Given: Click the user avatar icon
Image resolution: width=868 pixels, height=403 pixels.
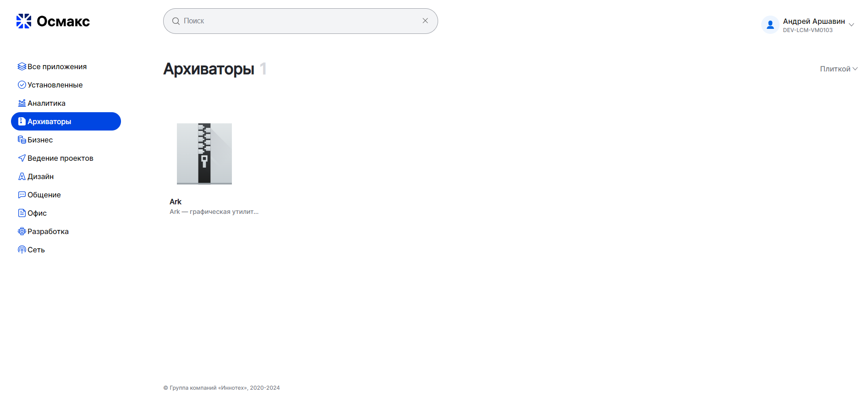Looking at the screenshot, I should pos(770,25).
